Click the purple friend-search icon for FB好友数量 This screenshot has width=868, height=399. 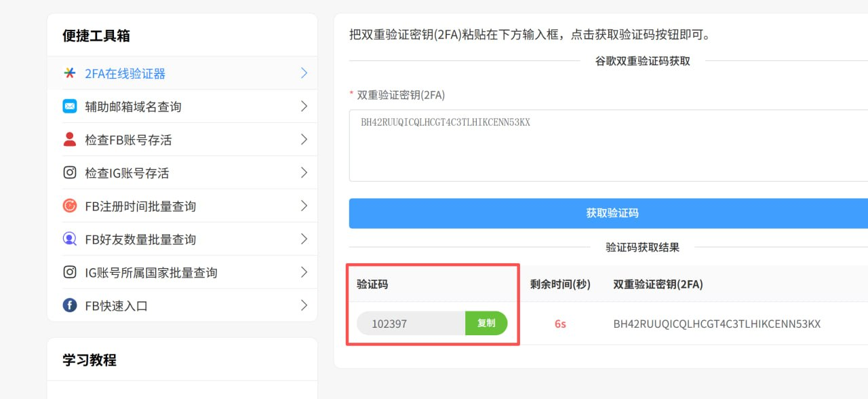(70, 239)
